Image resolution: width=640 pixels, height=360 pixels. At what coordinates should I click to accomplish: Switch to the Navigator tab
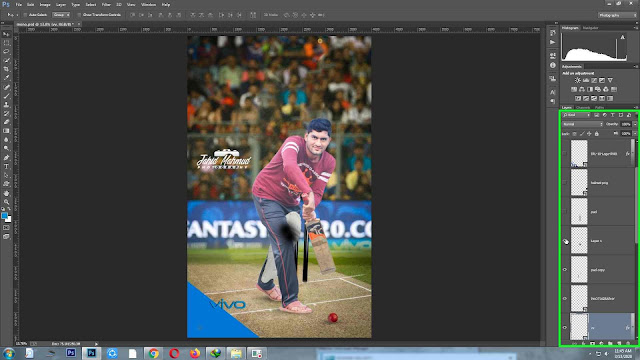tap(591, 28)
